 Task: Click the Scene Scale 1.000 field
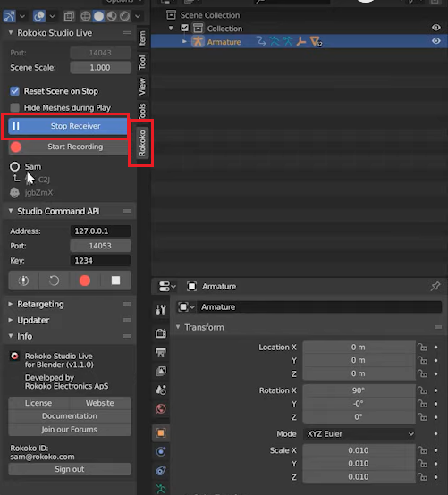tap(100, 68)
